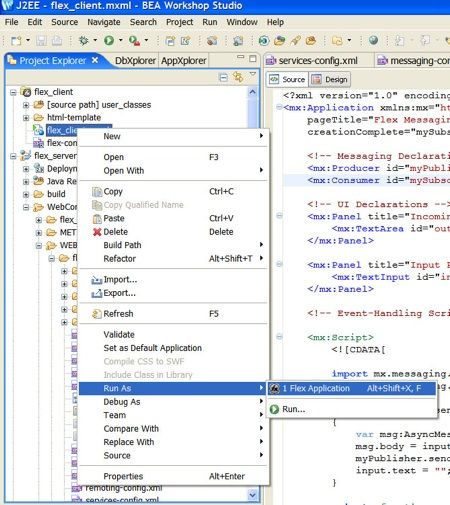
Task: Select Import... in the context menu
Action: (x=173, y=279)
